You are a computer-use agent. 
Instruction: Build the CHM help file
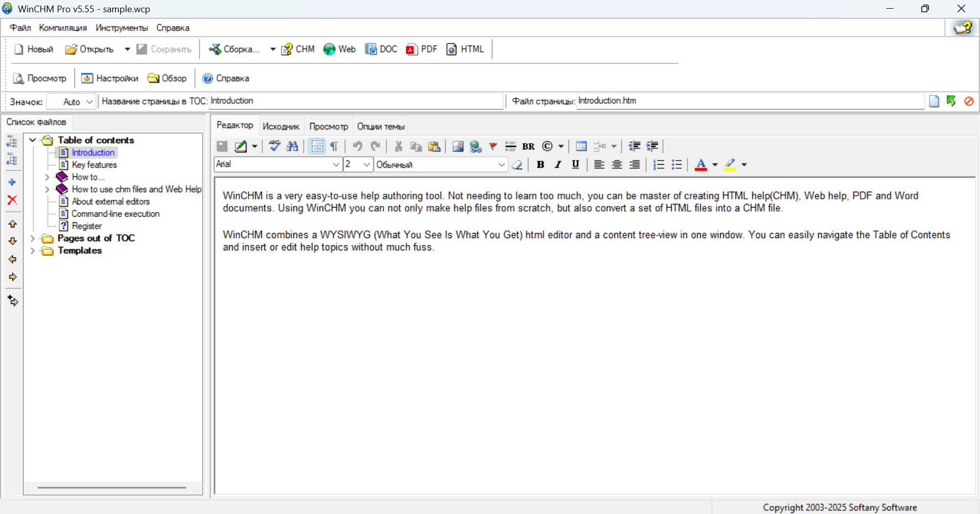coord(298,49)
